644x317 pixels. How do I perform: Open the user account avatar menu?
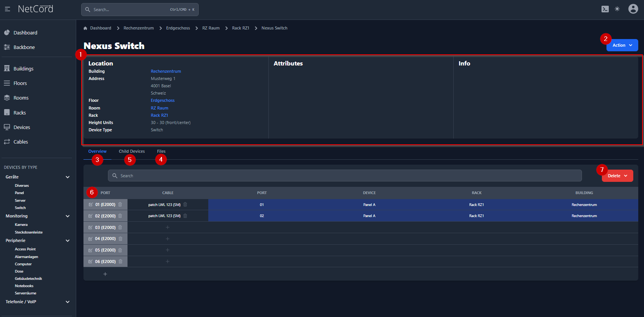point(633,9)
